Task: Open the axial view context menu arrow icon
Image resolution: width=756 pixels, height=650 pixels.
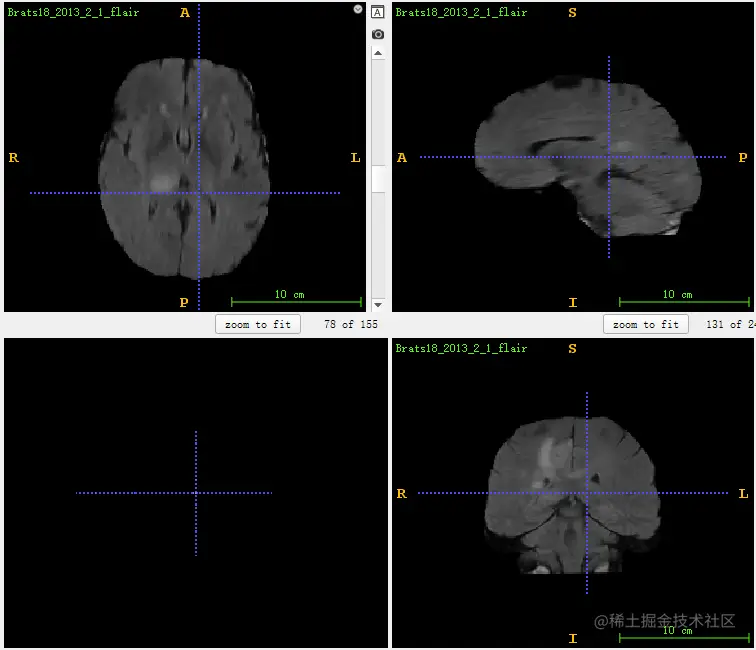Action: tap(358, 9)
